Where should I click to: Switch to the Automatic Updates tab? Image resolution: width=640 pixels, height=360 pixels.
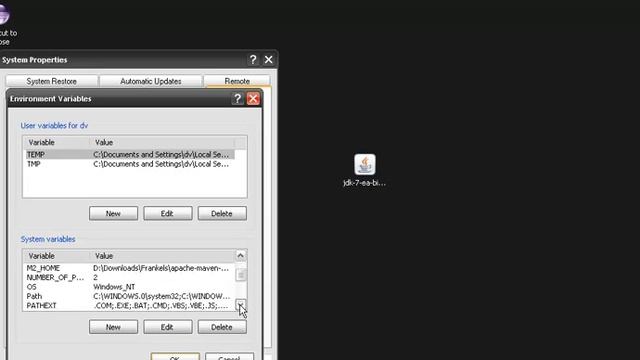(x=151, y=81)
